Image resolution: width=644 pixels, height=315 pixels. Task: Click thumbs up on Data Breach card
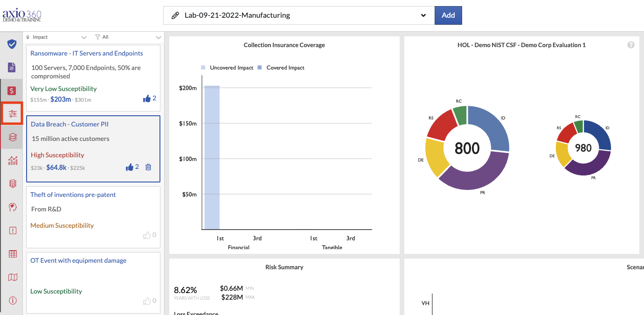tap(130, 167)
